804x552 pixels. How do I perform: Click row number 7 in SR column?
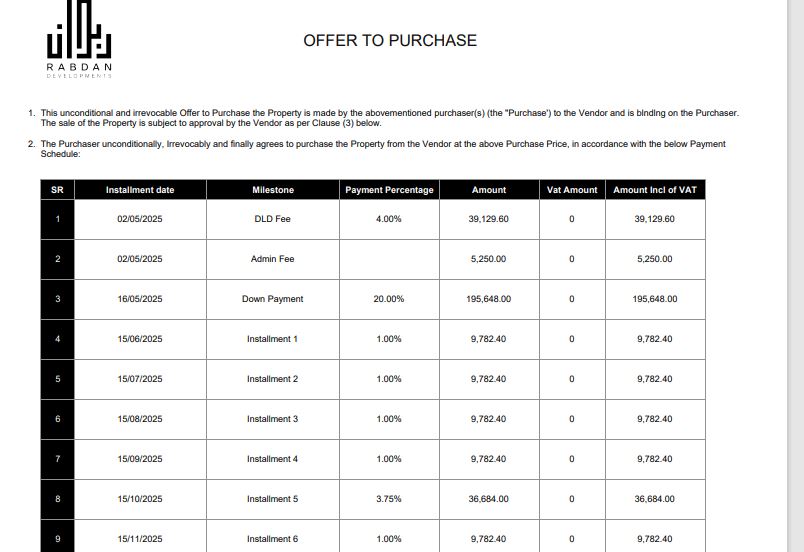click(57, 459)
